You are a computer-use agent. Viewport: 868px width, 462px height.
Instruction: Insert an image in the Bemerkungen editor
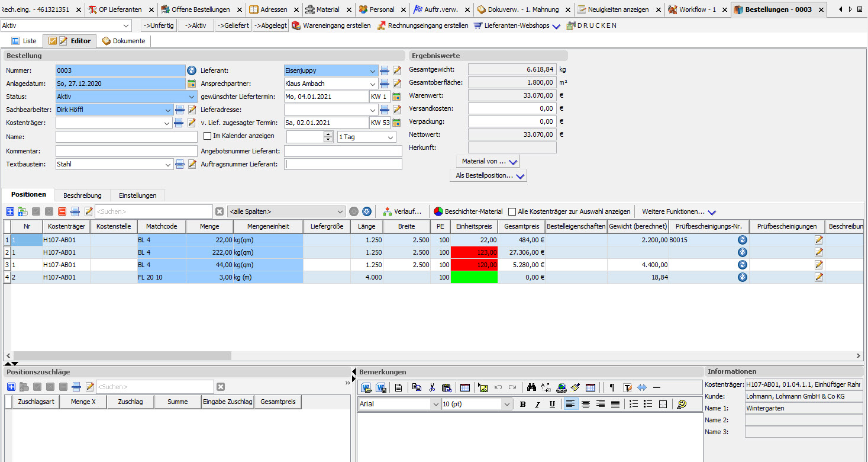click(483, 387)
